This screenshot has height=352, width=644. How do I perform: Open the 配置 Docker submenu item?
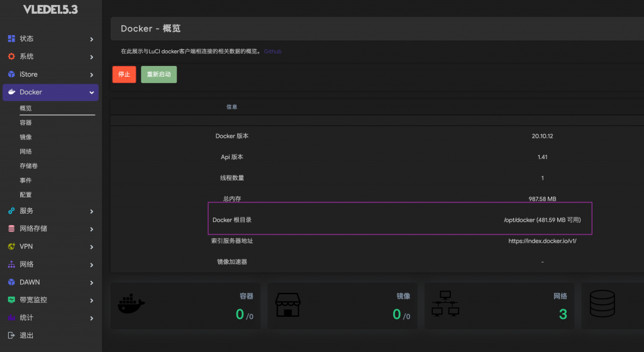click(x=25, y=194)
